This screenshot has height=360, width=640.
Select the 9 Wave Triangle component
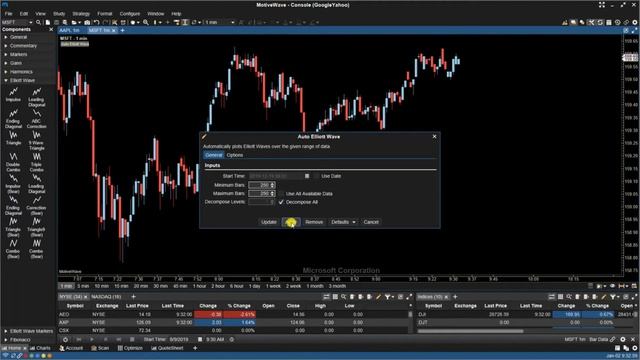point(36,140)
